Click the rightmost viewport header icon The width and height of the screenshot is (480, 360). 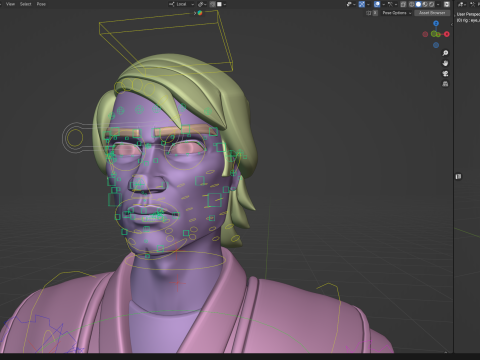pos(447,4)
